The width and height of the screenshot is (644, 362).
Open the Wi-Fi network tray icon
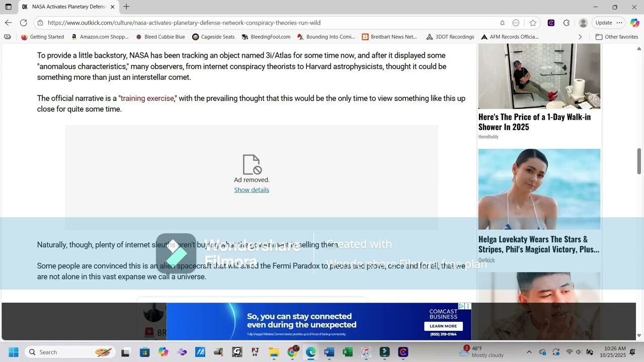tap(569, 352)
